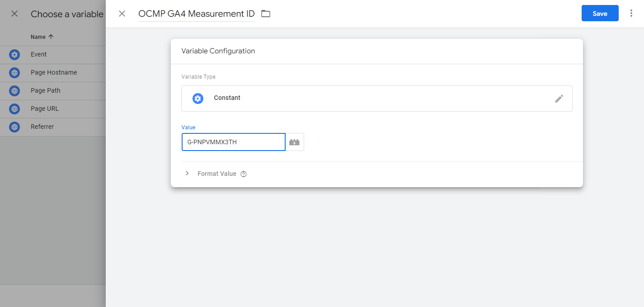This screenshot has height=307, width=644.
Task: Edit variable type with pencil icon
Action: (x=559, y=99)
